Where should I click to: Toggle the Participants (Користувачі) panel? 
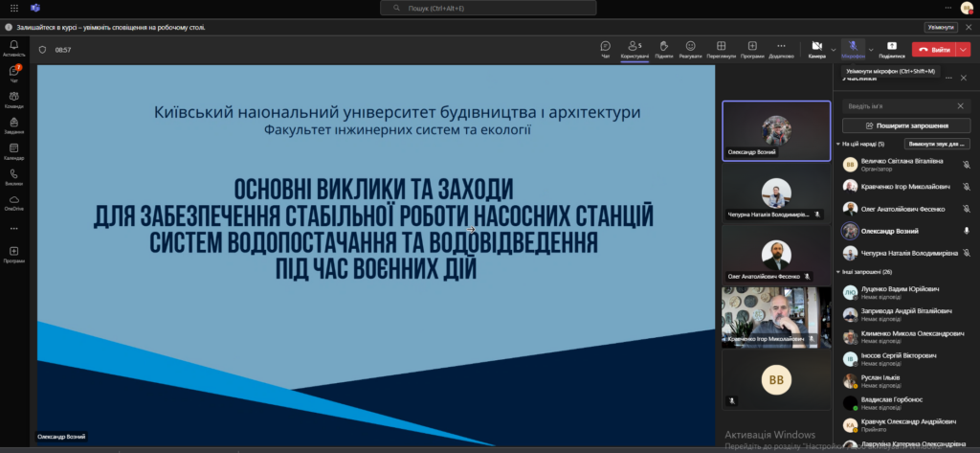[635, 49]
